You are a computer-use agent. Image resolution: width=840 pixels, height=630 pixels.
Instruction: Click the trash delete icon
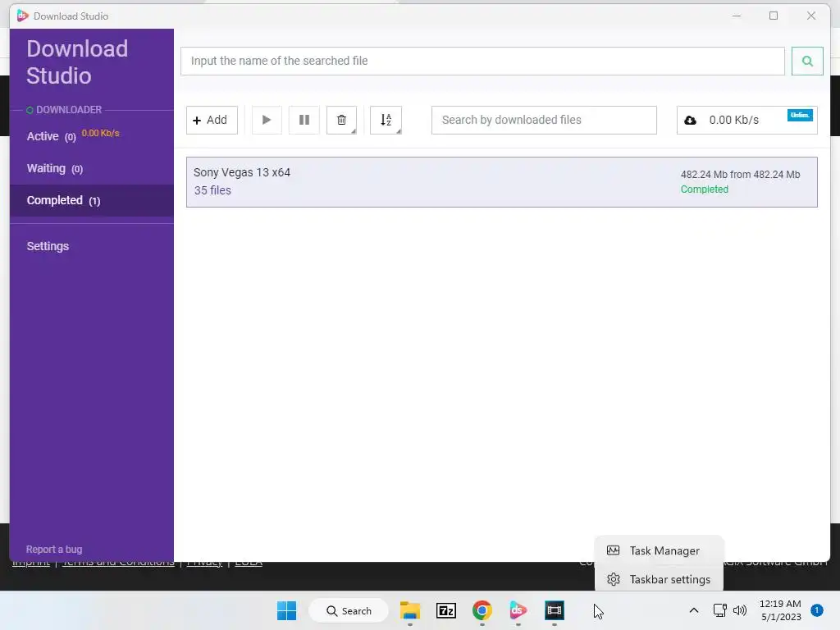341,120
